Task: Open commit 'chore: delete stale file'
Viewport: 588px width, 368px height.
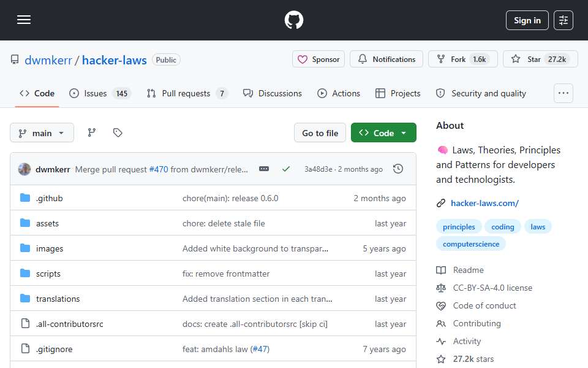Action: pos(224,223)
